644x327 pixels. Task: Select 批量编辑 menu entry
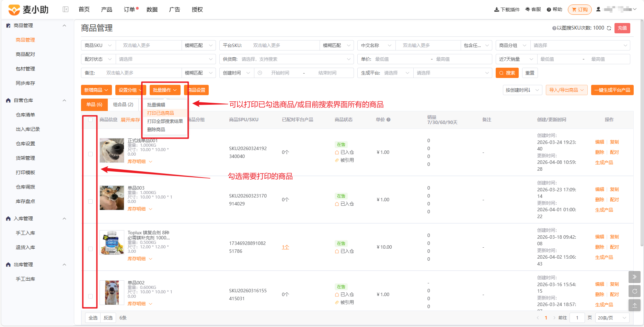(x=165, y=105)
